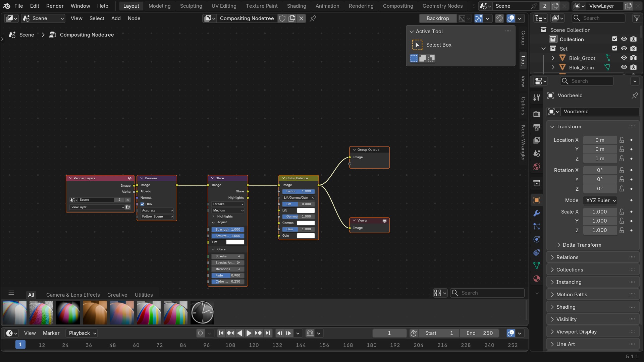This screenshot has width=644, height=362.
Task: Click the Marker menu in timeline
Action: [x=51, y=333]
